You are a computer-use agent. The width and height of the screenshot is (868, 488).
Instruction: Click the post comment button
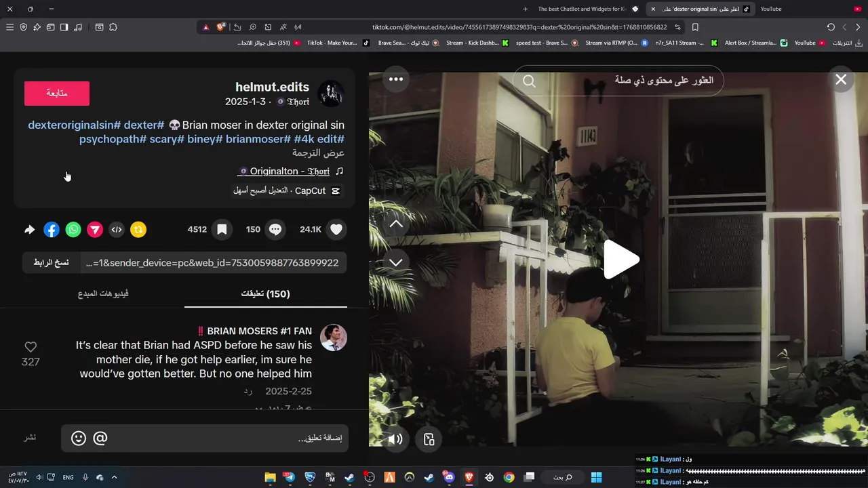[31, 437]
